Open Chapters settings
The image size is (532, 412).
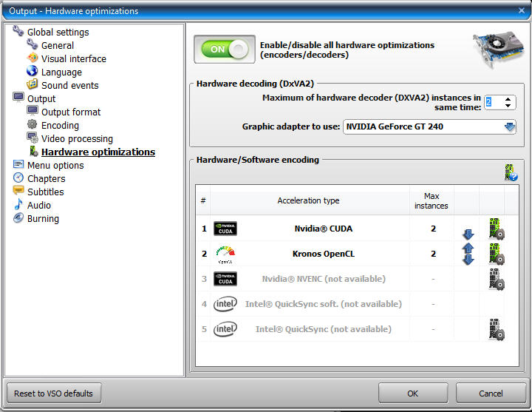pos(46,179)
